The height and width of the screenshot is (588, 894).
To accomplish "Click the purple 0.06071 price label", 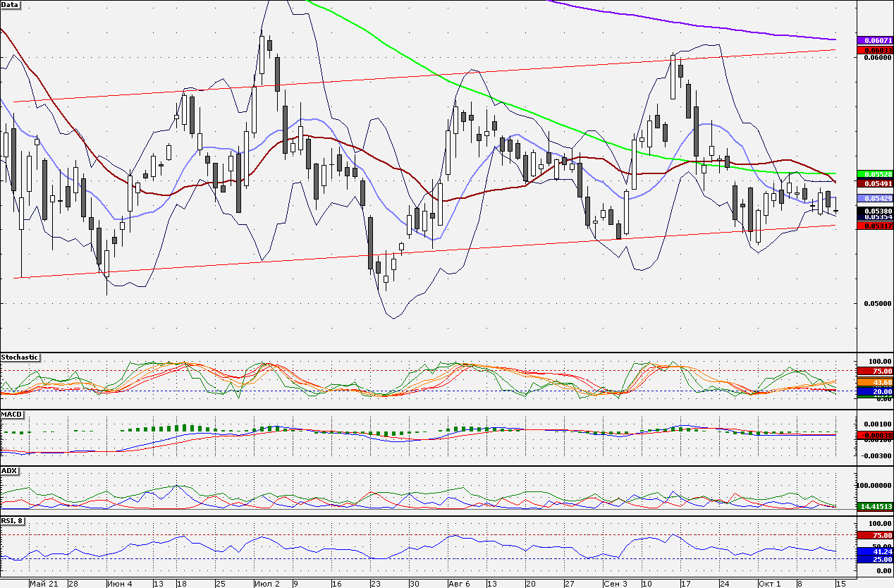I will coord(875,41).
